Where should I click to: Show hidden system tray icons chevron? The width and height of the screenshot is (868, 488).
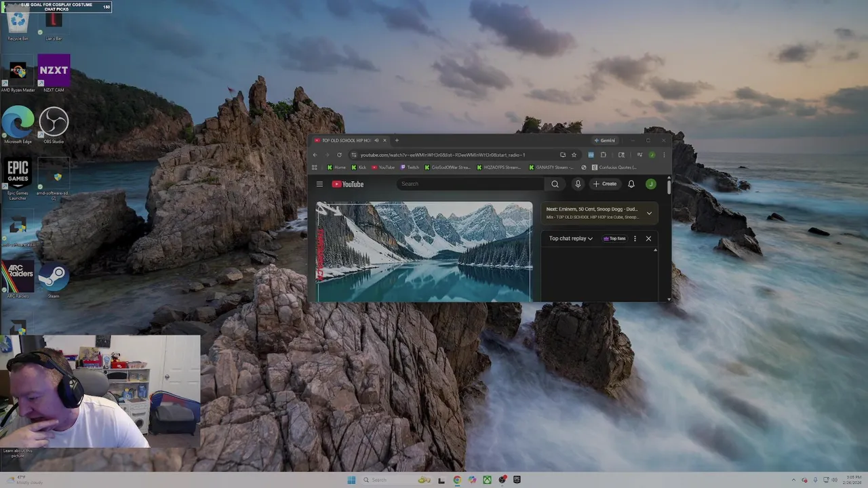click(x=794, y=480)
